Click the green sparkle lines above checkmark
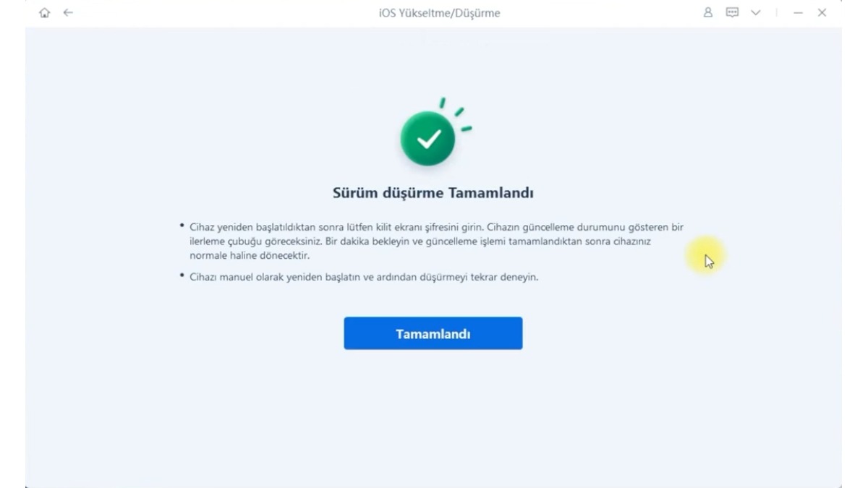 click(x=456, y=114)
